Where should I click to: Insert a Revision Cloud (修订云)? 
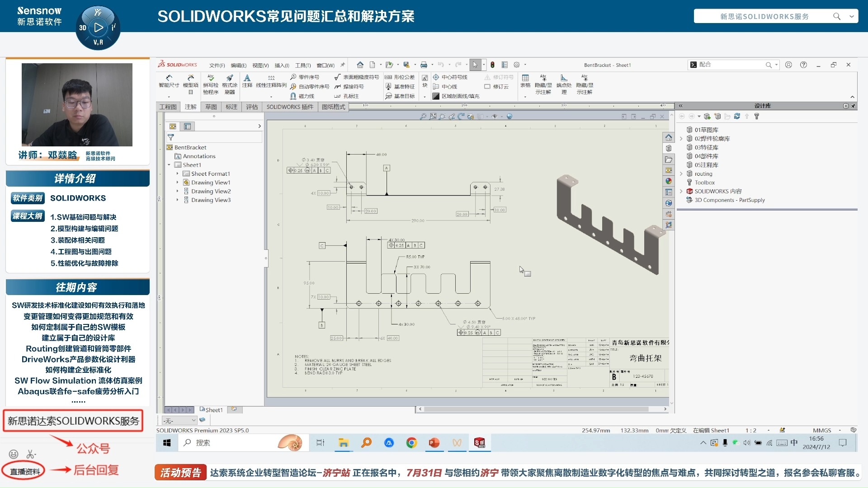point(497,86)
